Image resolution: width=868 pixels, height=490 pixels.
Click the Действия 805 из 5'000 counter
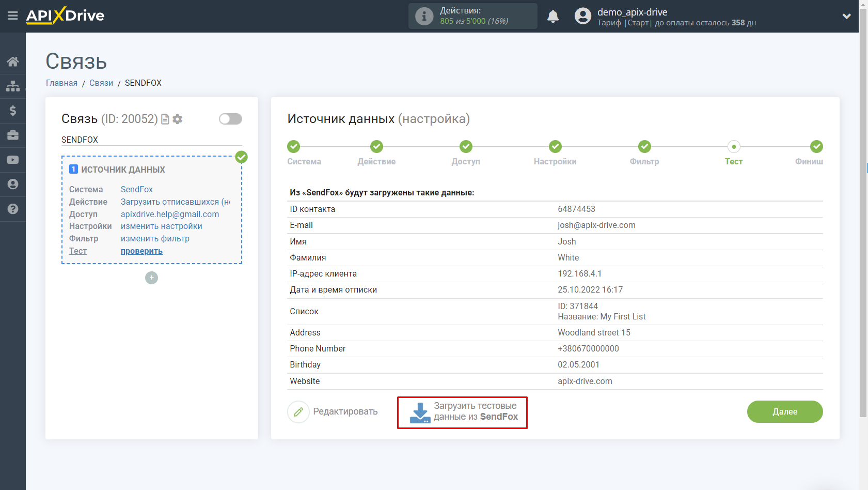pyautogui.click(x=474, y=16)
